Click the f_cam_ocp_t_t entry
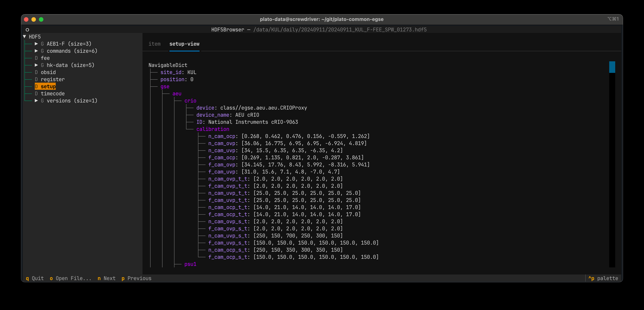The height and width of the screenshot is (310, 644). [284, 214]
